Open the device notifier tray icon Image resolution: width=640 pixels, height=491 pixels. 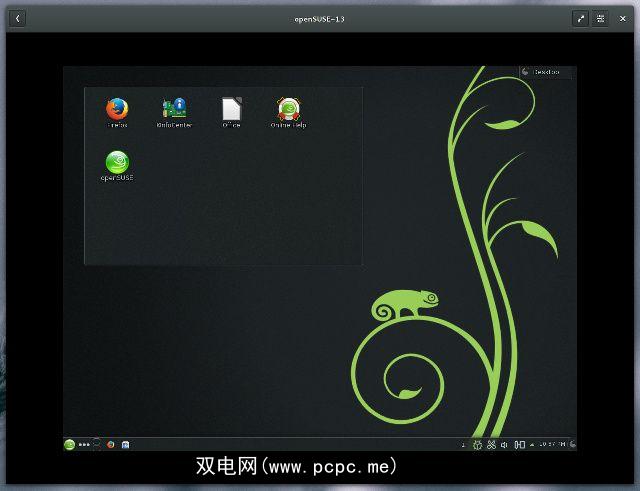[x=519, y=444]
